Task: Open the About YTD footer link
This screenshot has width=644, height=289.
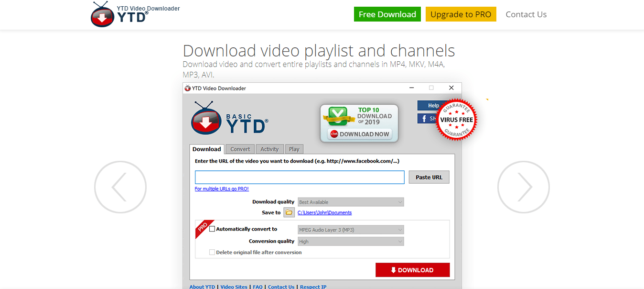Action: click(x=202, y=287)
